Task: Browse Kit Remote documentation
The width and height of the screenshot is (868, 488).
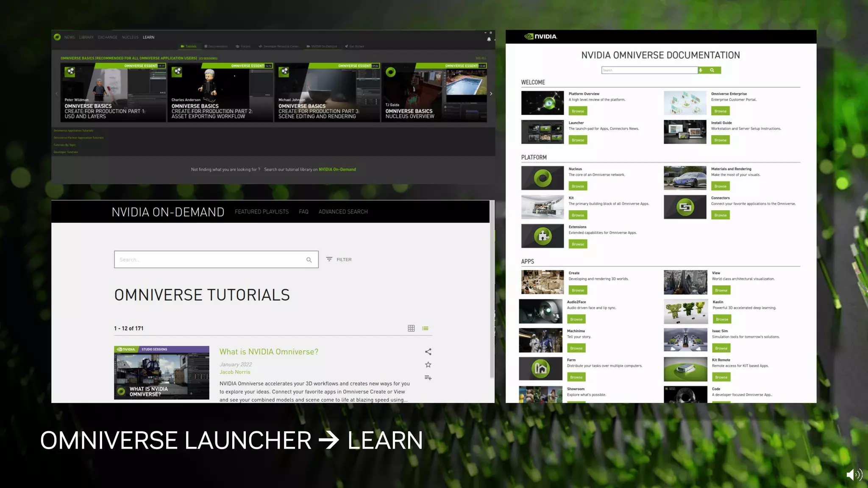Action: click(721, 377)
